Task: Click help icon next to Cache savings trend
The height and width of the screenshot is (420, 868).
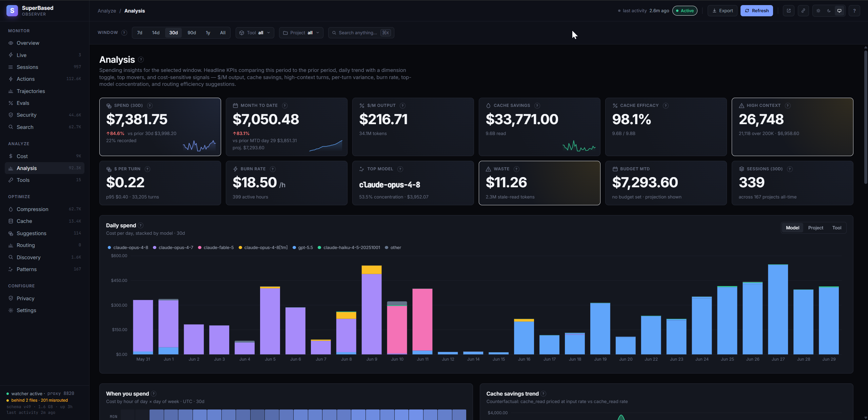Action: [x=544, y=394]
